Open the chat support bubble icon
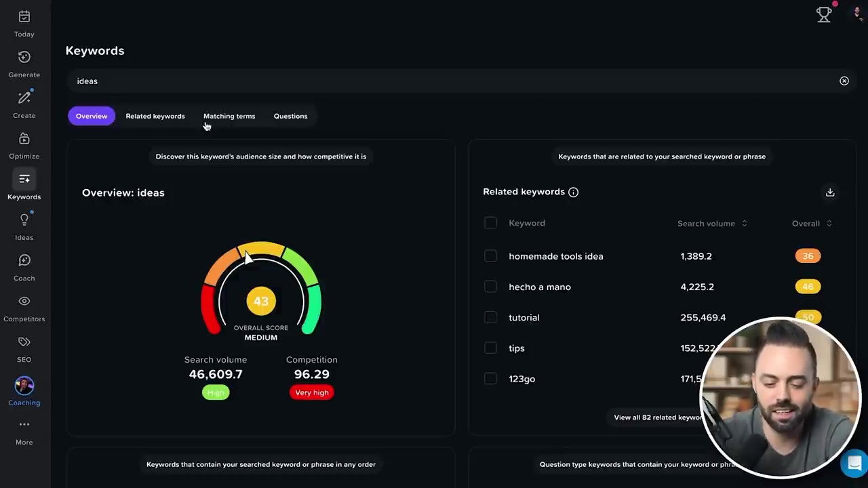 click(x=854, y=464)
